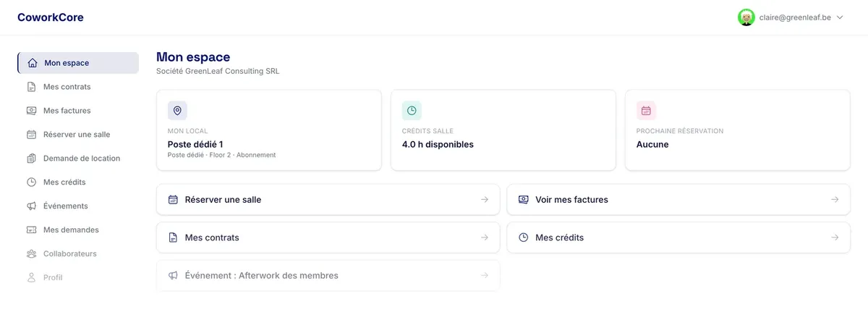Click the document icon in Mes contrats shortcut
Screen dimensions: 868x336
point(173,238)
